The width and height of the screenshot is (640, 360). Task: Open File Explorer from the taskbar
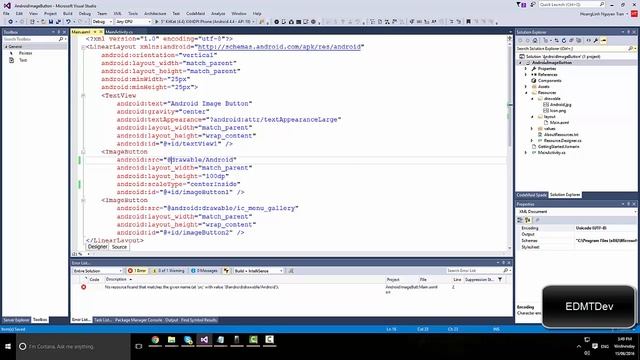pos(171,340)
